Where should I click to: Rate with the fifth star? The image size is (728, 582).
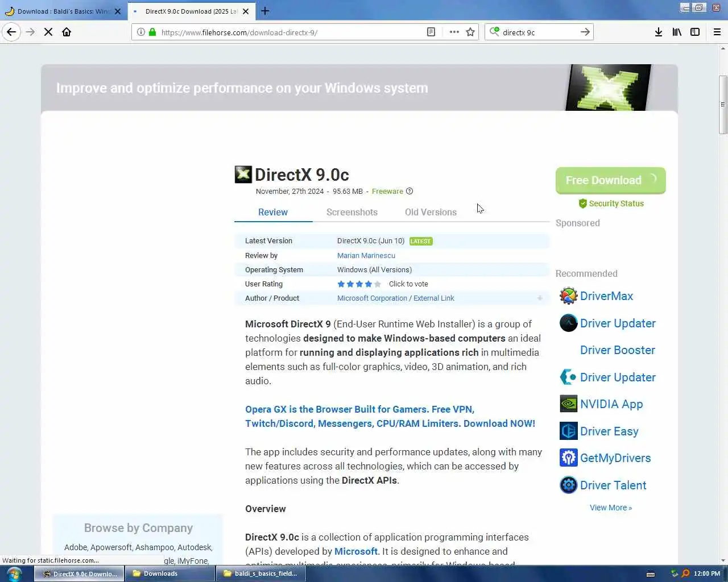tap(378, 284)
